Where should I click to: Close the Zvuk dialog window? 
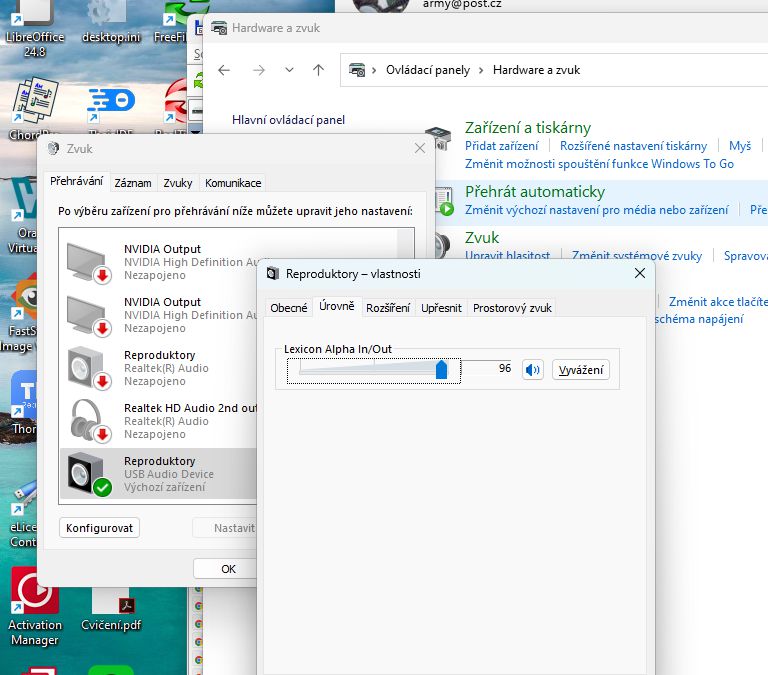[420, 148]
